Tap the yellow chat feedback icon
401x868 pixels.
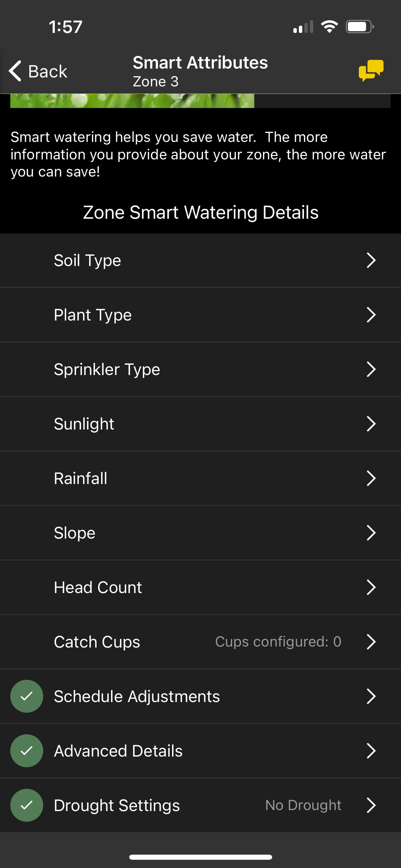[371, 70]
